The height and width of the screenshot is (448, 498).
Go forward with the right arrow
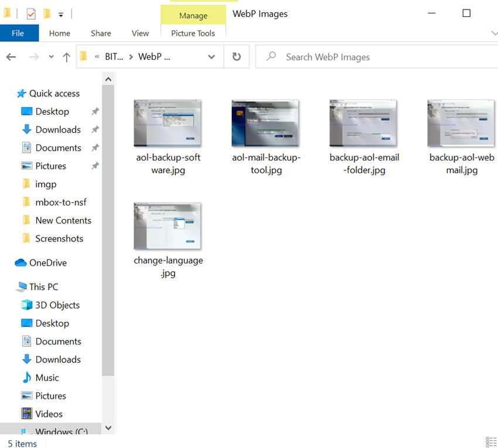(33, 57)
